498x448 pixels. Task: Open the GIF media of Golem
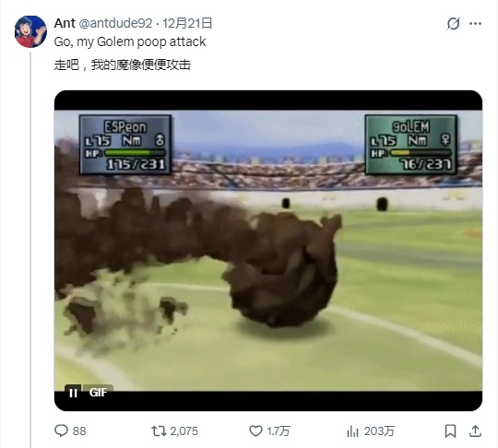click(268, 251)
